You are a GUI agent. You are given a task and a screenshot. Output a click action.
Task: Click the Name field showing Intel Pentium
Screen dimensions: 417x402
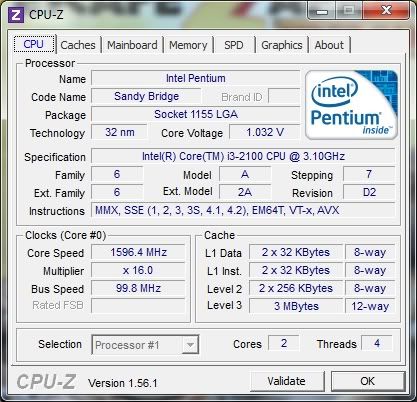click(196, 78)
